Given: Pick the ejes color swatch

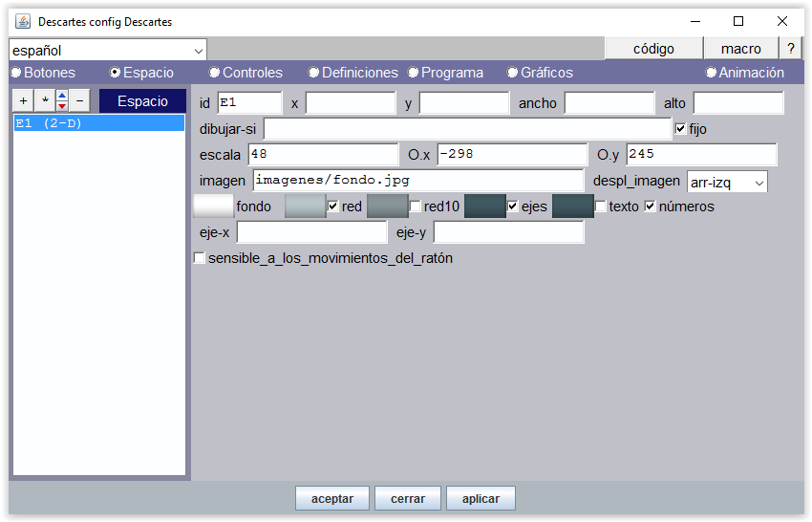Looking at the screenshot, I should click(484, 207).
